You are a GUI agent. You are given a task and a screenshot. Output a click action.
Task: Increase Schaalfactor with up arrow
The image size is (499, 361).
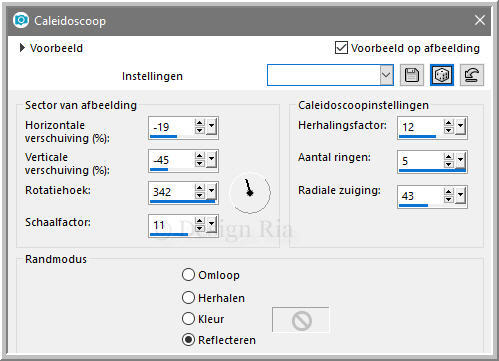[x=200, y=221]
